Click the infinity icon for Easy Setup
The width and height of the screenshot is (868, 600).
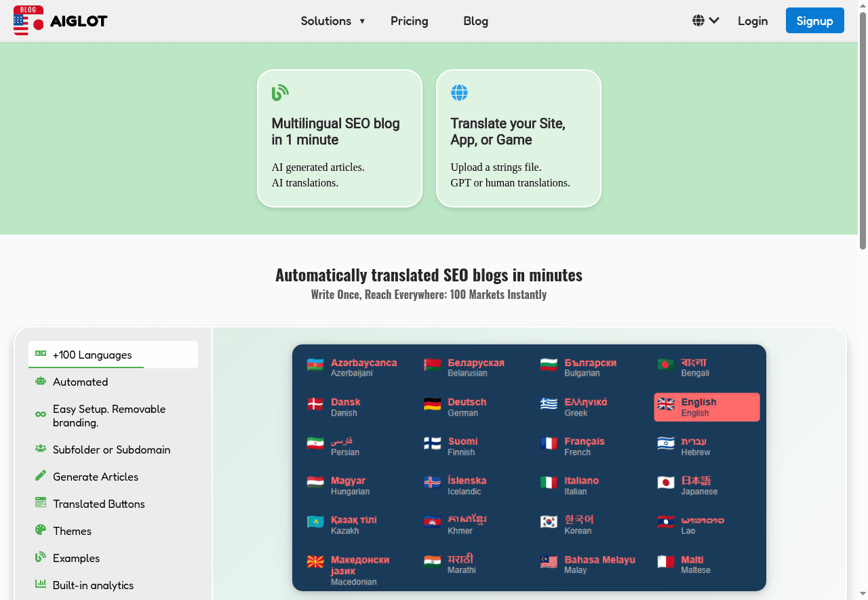click(41, 414)
